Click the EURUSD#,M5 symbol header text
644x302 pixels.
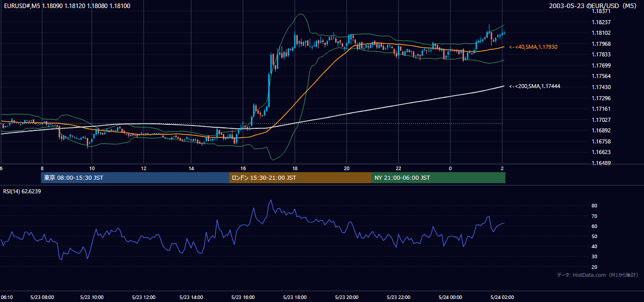pyautogui.click(x=67, y=6)
